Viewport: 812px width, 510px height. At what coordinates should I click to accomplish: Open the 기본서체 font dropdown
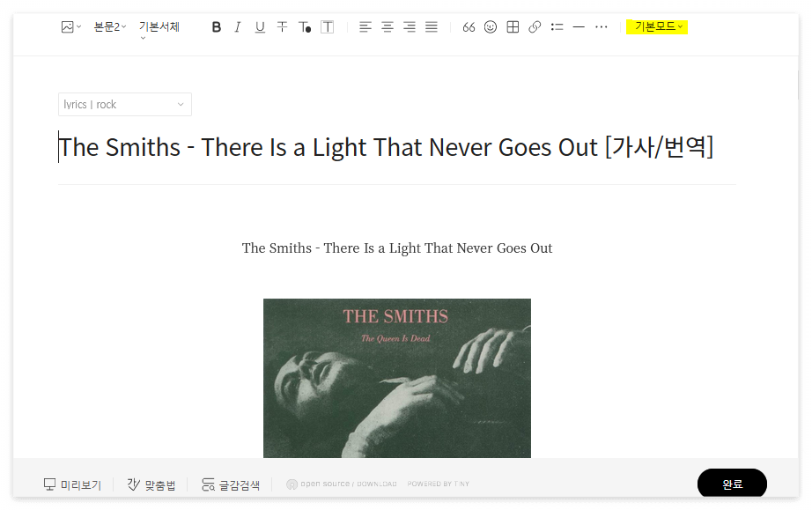(159, 28)
